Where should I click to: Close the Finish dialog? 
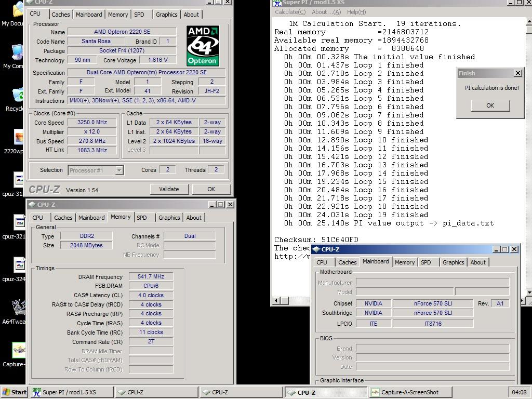518,73
